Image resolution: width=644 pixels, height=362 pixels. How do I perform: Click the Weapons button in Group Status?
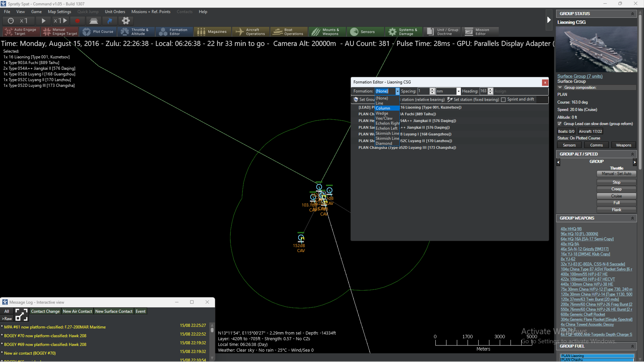623,145
